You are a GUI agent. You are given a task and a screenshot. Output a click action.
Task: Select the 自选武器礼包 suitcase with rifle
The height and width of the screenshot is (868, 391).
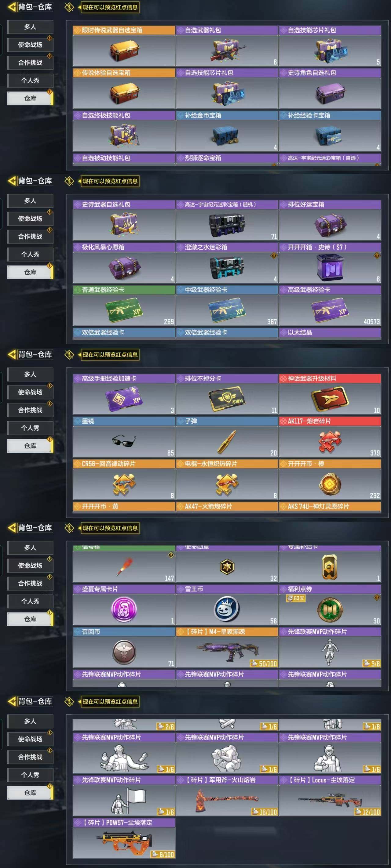tap(227, 46)
